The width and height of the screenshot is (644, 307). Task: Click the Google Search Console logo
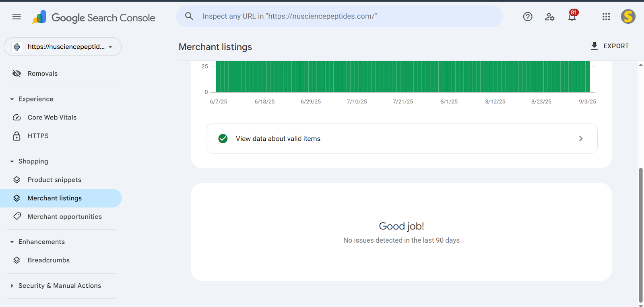[x=93, y=17]
